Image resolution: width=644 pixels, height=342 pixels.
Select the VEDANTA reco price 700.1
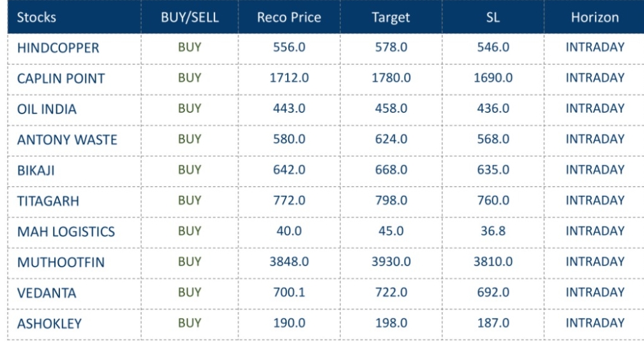pyautogui.click(x=288, y=292)
